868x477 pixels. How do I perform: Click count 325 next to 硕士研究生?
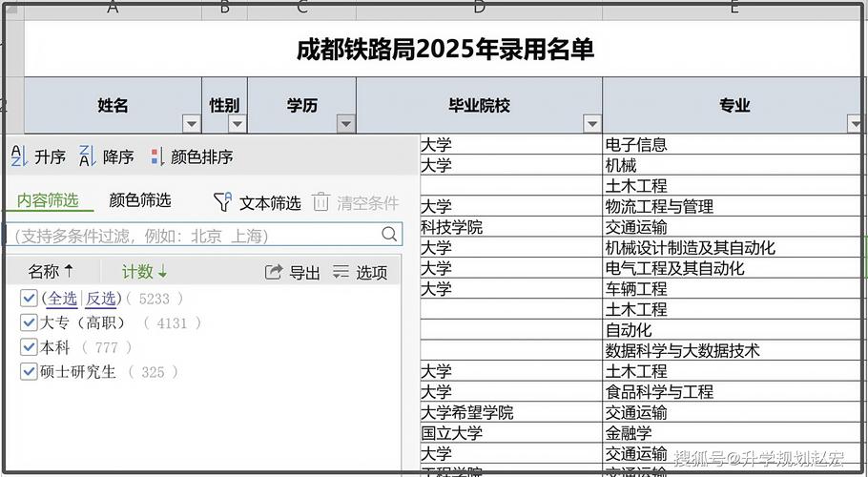[153, 372]
